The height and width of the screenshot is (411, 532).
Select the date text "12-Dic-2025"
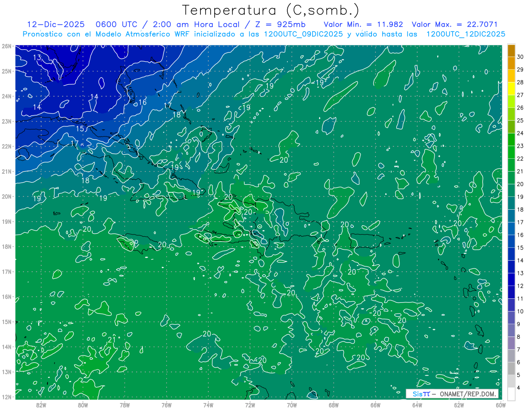[x=56, y=24]
